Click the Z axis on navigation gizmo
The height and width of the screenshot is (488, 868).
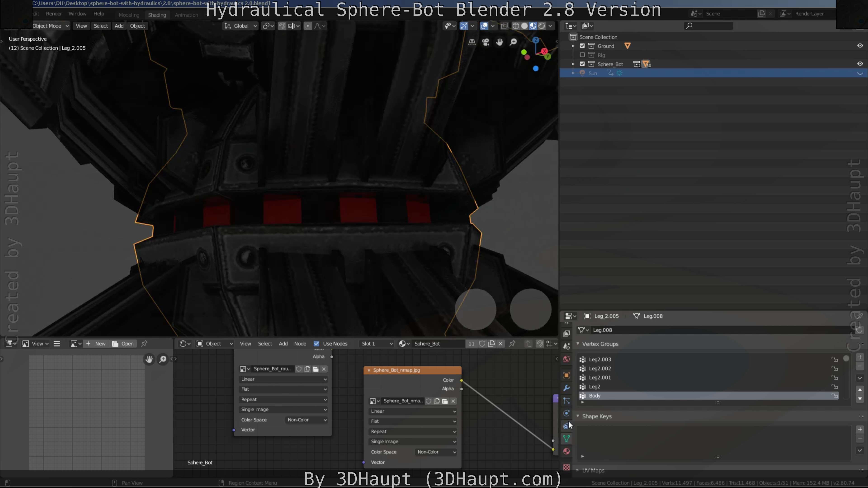pyautogui.click(x=536, y=40)
